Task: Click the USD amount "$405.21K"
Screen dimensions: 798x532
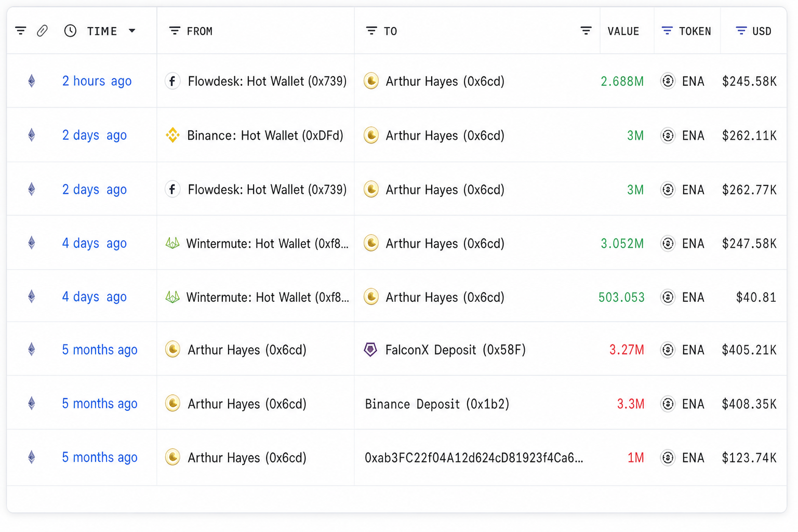Action: tap(749, 350)
